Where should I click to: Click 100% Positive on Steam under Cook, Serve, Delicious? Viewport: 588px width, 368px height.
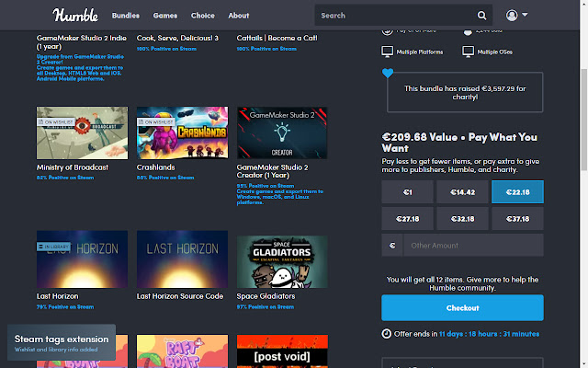166,49
